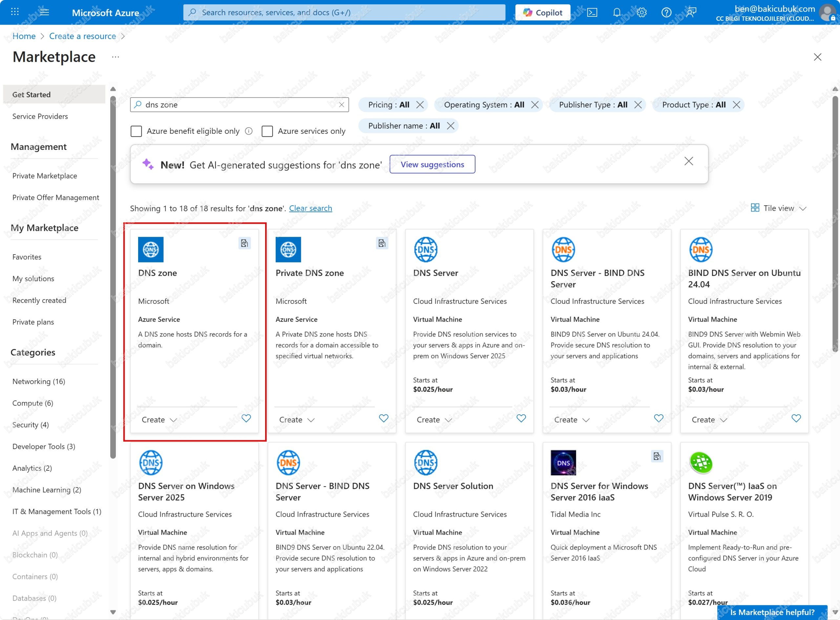The height and width of the screenshot is (620, 840).
Task: Click the Private DNS zone tile logo
Action: tap(288, 250)
